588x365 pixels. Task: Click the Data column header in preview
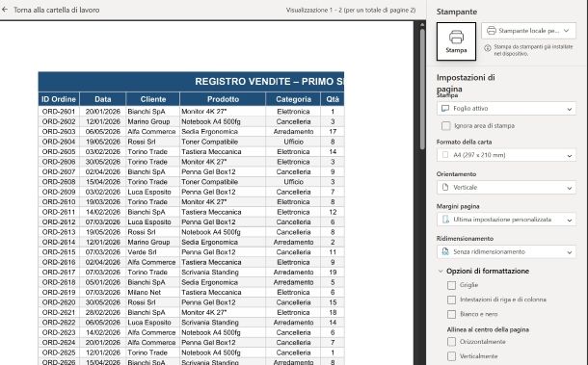click(103, 99)
